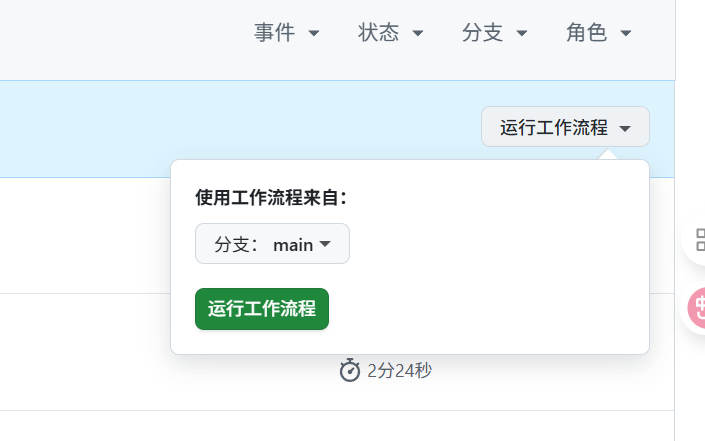This screenshot has width=705, height=441.
Task: Click the stopwatch duration icon
Action: [x=349, y=371]
